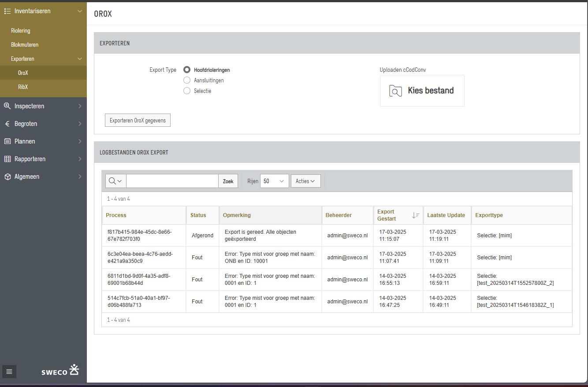This screenshot has width=588, height=387.
Task: Click the Sweco logo
Action: 60,370
